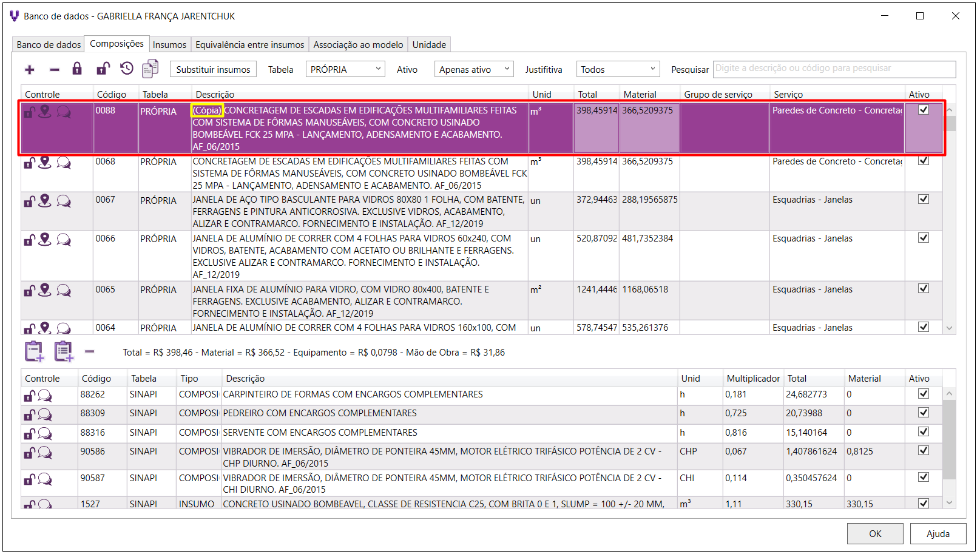Screen dimensions: 980x554
Task: Uncheck Ativo checkbox for composition 0068
Action: click(923, 161)
